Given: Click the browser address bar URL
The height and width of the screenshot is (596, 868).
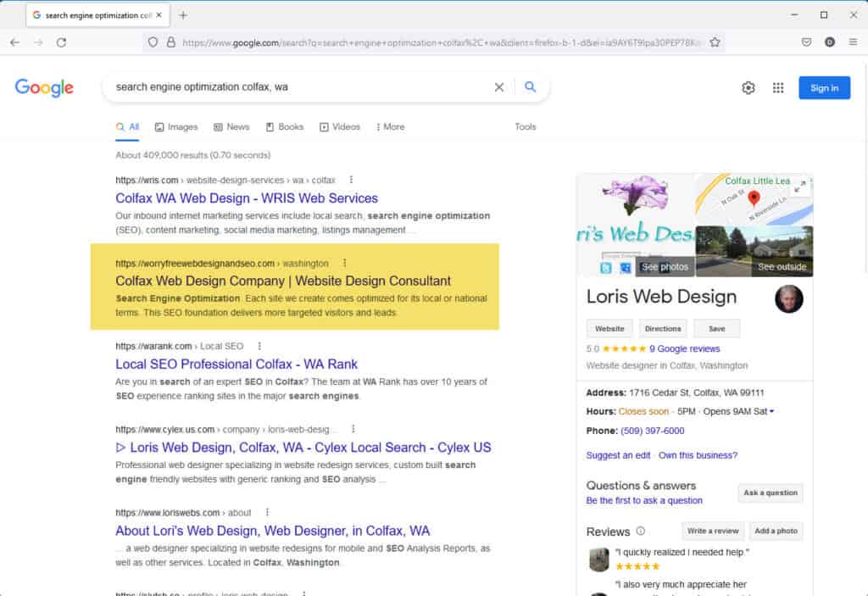Looking at the screenshot, I should coord(441,42).
